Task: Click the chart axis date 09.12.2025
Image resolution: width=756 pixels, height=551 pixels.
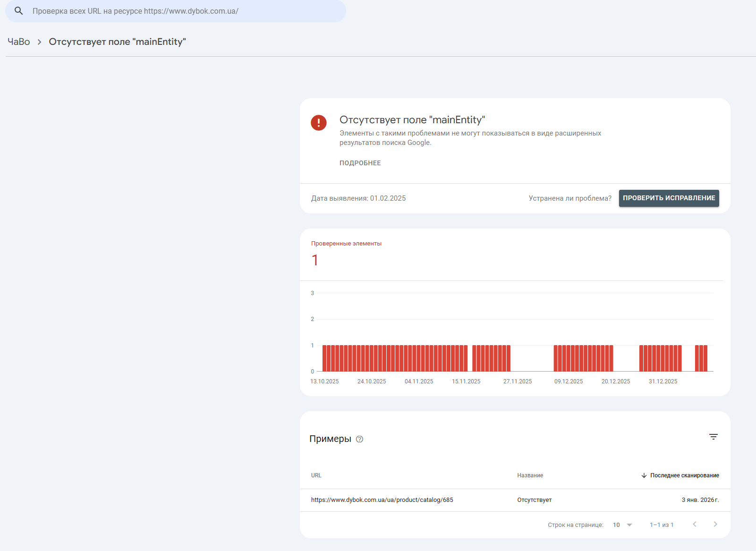Action: click(569, 381)
